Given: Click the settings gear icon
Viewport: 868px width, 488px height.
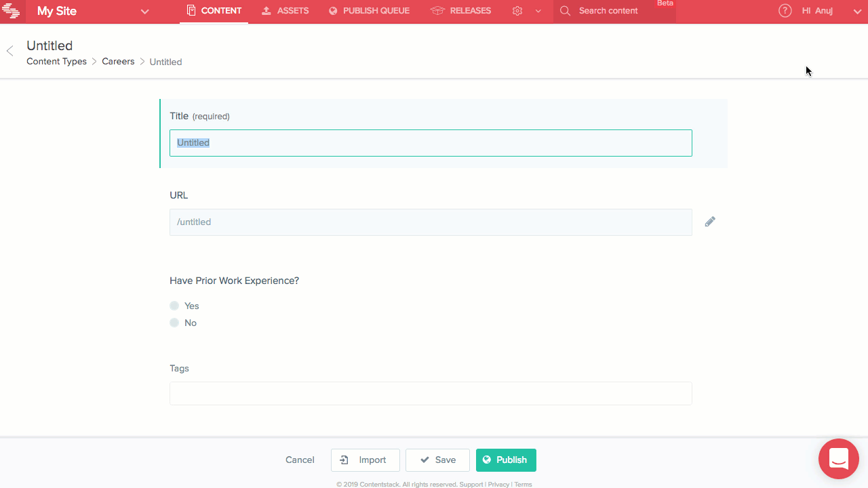Looking at the screenshot, I should pos(517,11).
